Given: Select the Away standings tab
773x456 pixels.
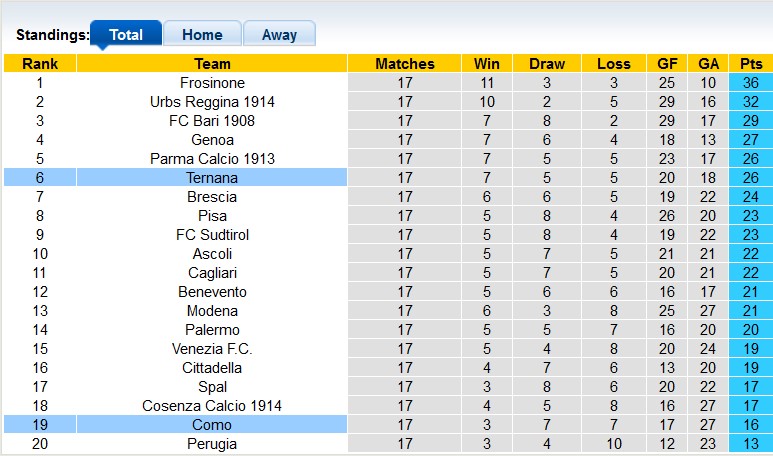Looking at the screenshot, I should [x=279, y=35].
